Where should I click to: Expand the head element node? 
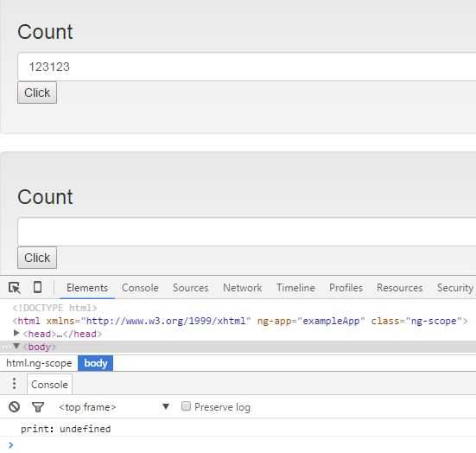tap(16, 334)
